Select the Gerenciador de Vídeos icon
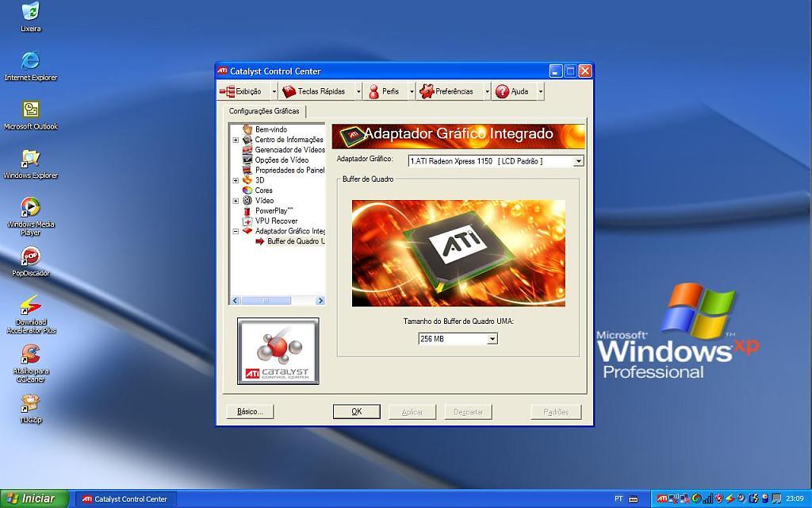 [x=247, y=150]
